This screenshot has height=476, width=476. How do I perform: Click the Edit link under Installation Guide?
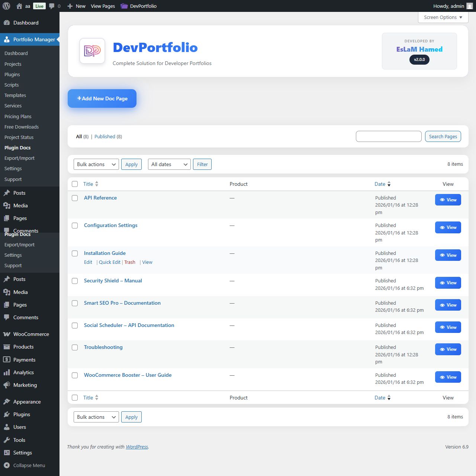click(88, 262)
